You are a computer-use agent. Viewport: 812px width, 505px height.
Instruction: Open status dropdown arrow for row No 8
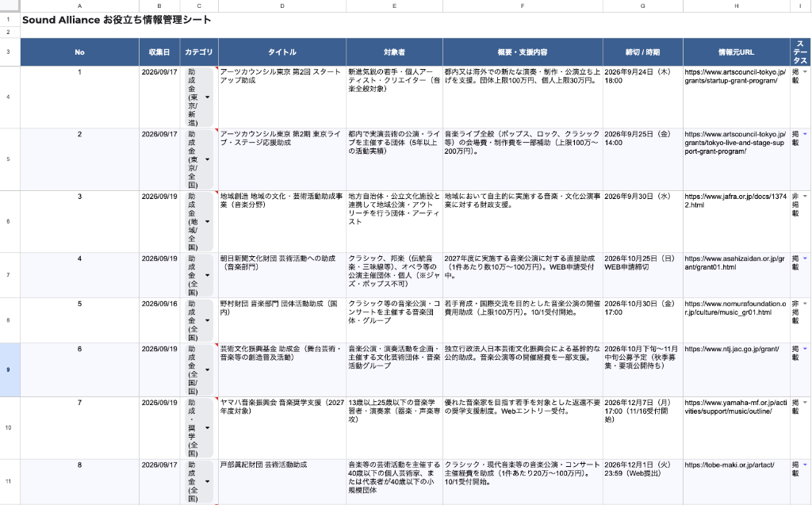(806, 465)
